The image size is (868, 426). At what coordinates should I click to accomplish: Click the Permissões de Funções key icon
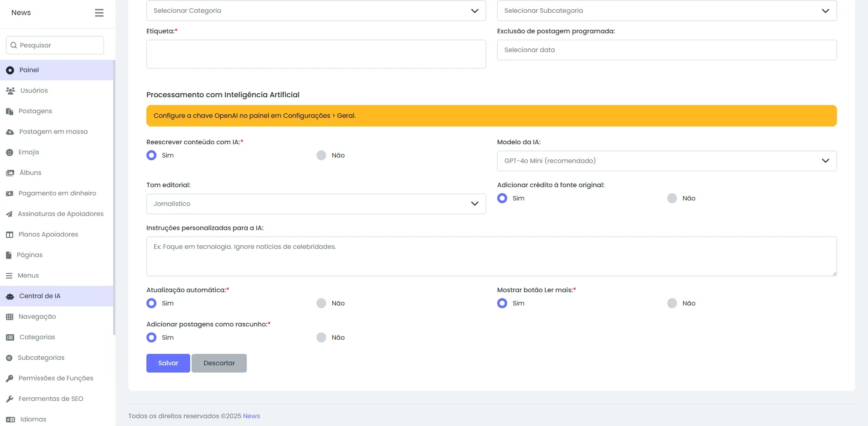pyautogui.click(x=10, y=378)
